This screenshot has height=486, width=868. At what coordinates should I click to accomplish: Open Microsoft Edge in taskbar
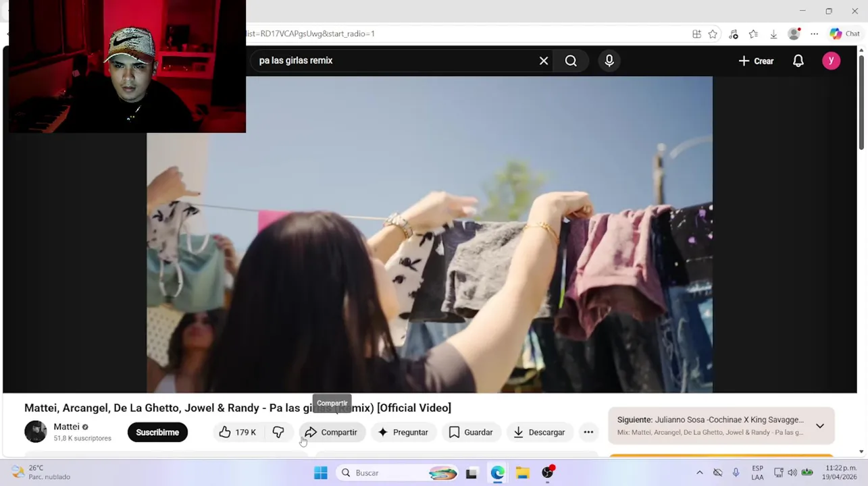(x=497, y=473)
